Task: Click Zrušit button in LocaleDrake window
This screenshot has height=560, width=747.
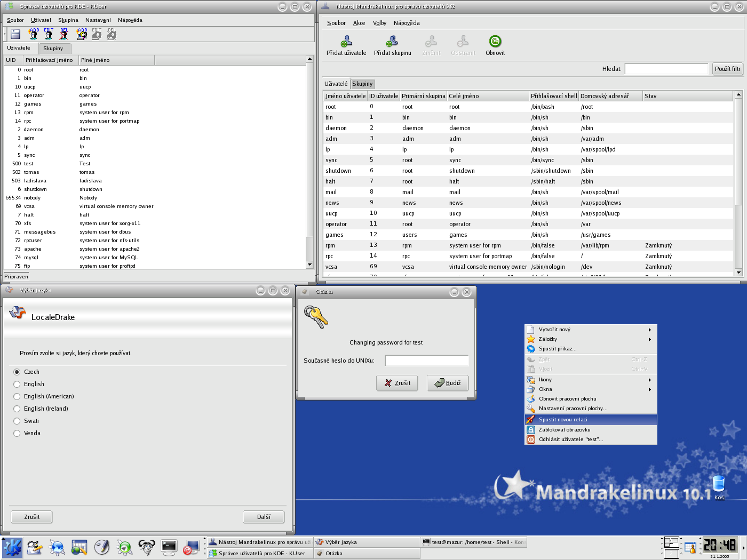Action: pos(32,517)
